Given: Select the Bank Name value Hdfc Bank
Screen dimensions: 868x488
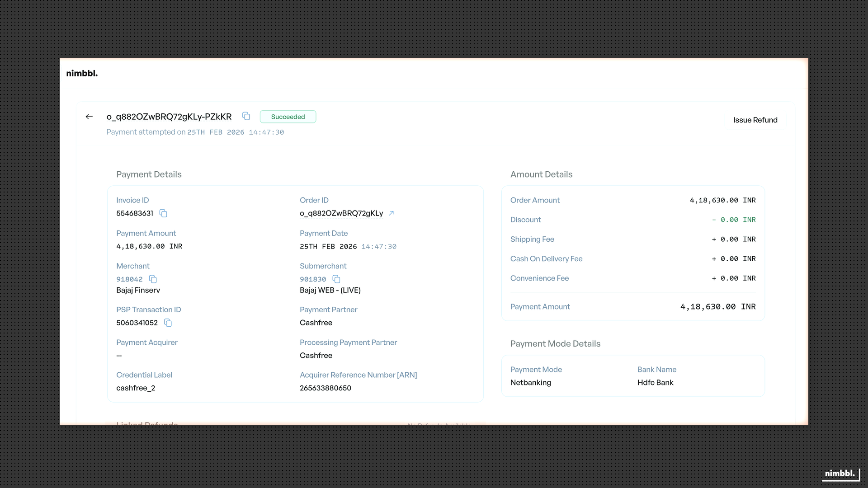Looking at the screenshot, I should tap(655, 382).
